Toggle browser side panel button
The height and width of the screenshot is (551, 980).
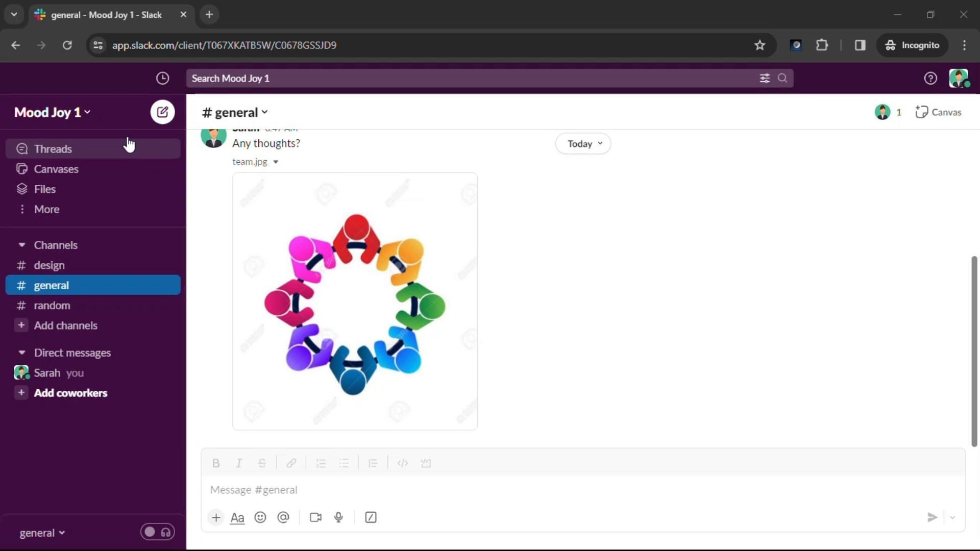860,45
